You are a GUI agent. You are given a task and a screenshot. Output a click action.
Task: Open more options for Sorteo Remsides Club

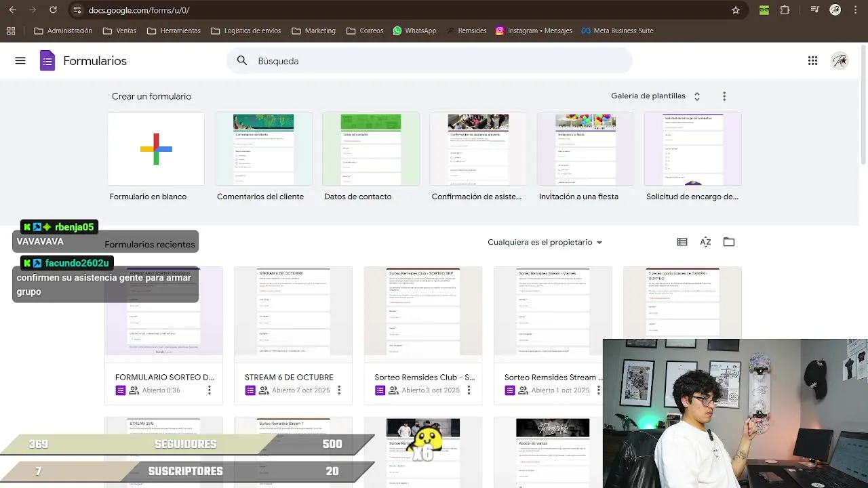point(469,390)
